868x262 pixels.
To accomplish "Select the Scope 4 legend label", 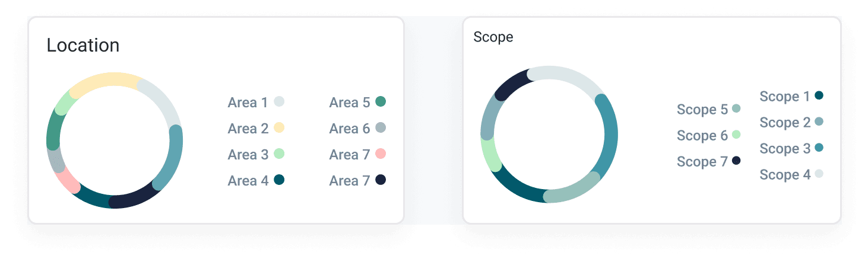I will pos(785,175).
